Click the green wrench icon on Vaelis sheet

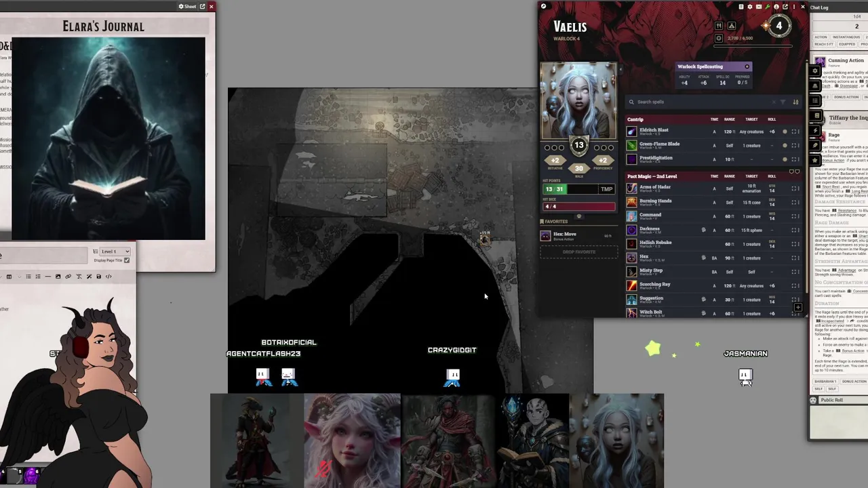(x=768, y=7)
